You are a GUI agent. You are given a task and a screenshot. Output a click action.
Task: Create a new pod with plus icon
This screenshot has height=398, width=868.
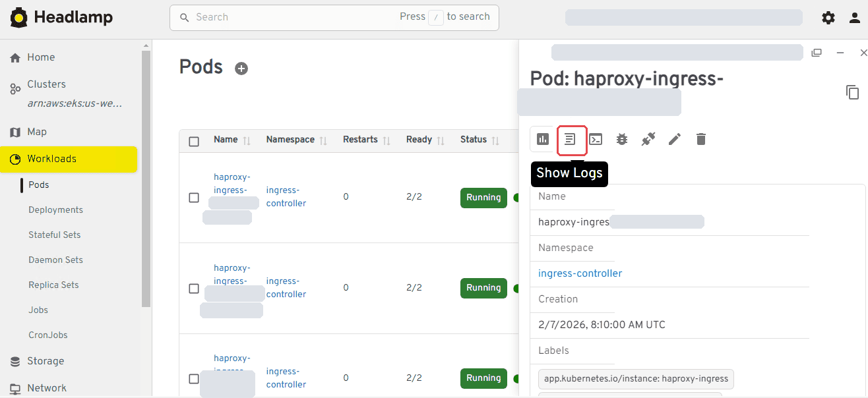(x=241, y=69)
